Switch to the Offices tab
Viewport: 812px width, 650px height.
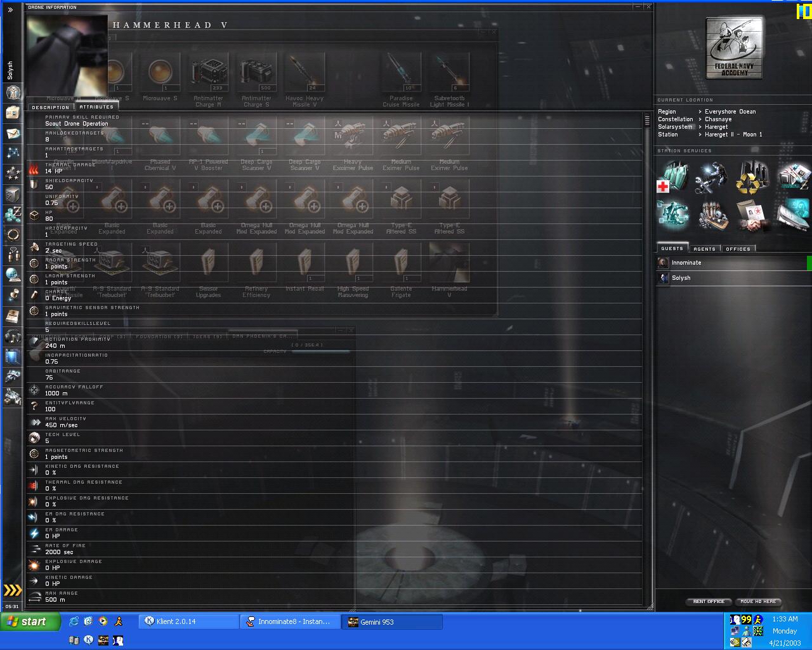click(738, 249)
